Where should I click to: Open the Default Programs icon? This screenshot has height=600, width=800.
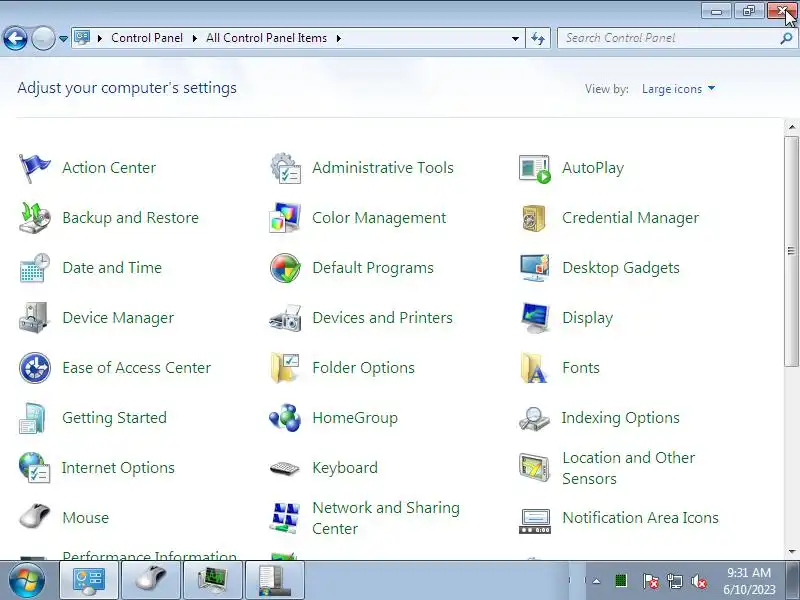pyautogui.click(x=285, y=268)
